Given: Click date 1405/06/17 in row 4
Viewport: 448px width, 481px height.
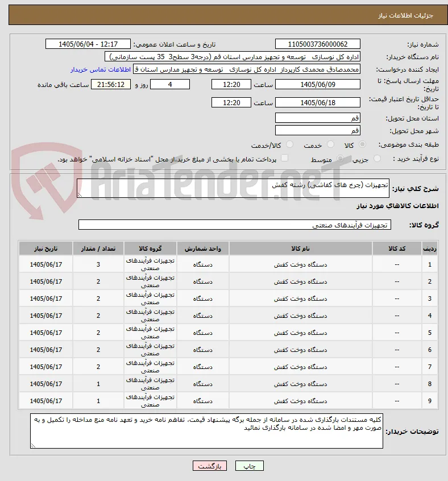Looking at the screenshot, I should coord(45,316).
